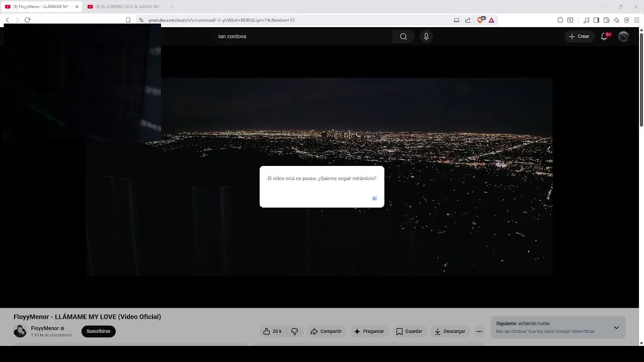Switch to the EL SOBRINO 3232 tab
The image size is (644, 362).
point(124,7)
